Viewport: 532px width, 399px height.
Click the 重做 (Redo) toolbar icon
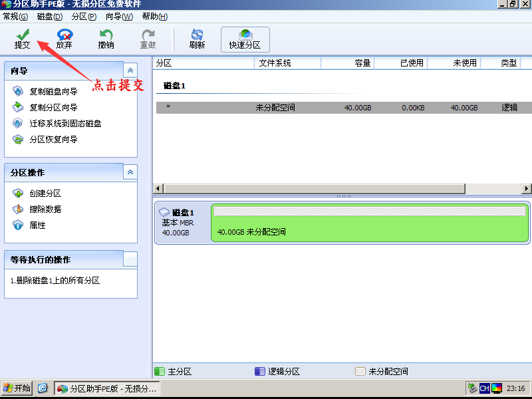tap(148, 39)
